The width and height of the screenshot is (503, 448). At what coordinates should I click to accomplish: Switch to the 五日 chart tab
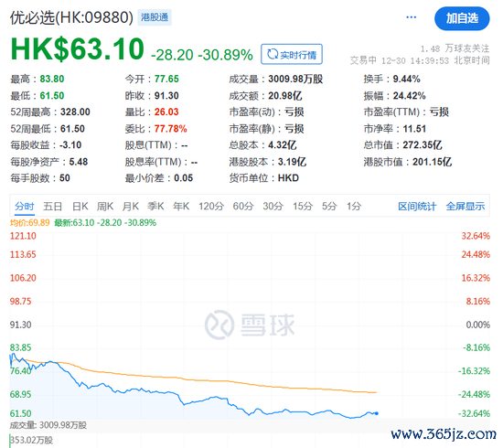pos(53,207)
